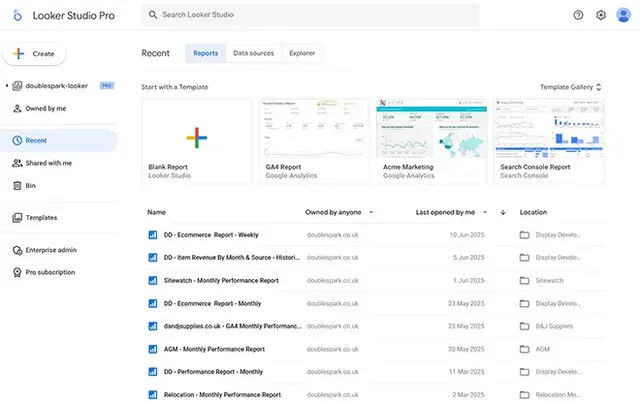
Task: Switch to the Data sources tab
Action: click(x=253, y=53)
